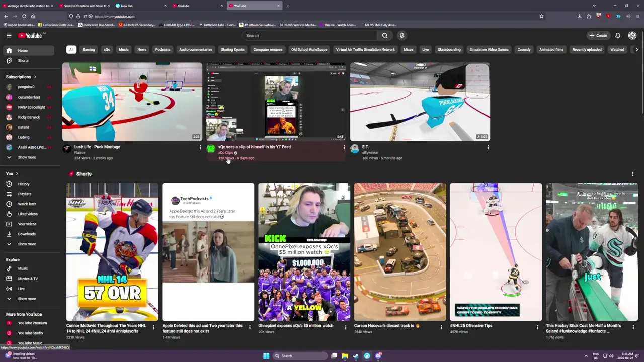This screenshot has height=362, width=644.
Task: Expand the system tray hidden icons
Action: (586, 356)
